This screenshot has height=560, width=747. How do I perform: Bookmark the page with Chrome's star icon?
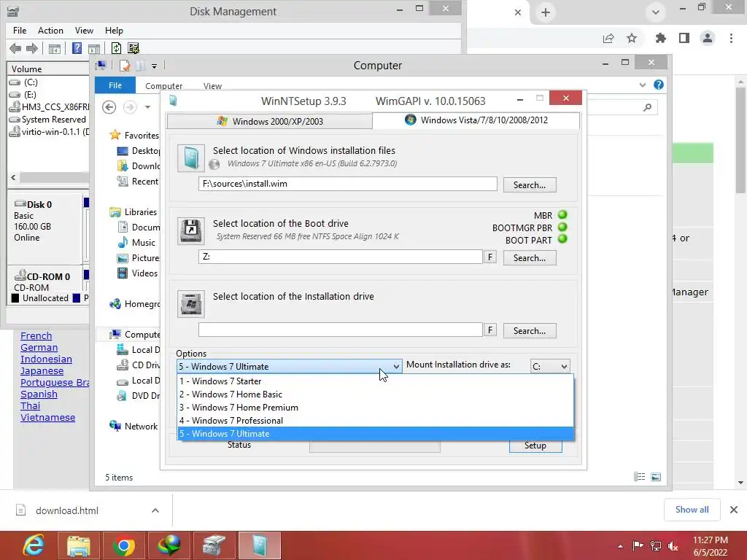pyautogui.click(x=632, y=38)
